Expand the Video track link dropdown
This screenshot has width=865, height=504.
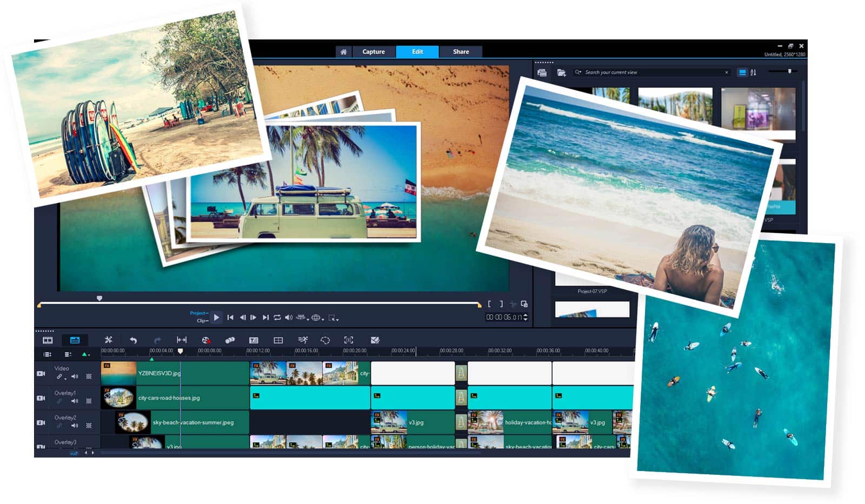click(65, 378)
